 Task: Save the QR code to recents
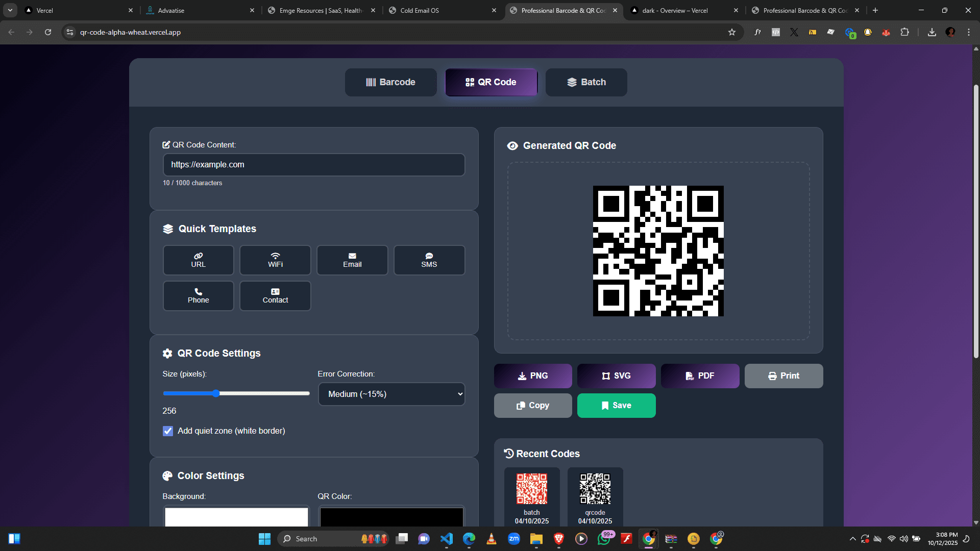(617, 406)
